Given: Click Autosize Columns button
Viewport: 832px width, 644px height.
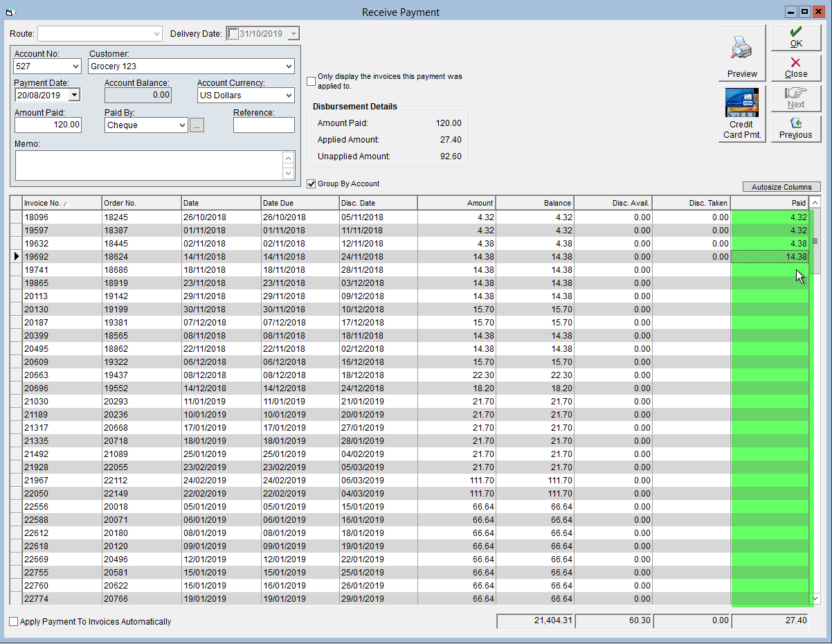Looking at the screenshot, I should click(781, 187).
